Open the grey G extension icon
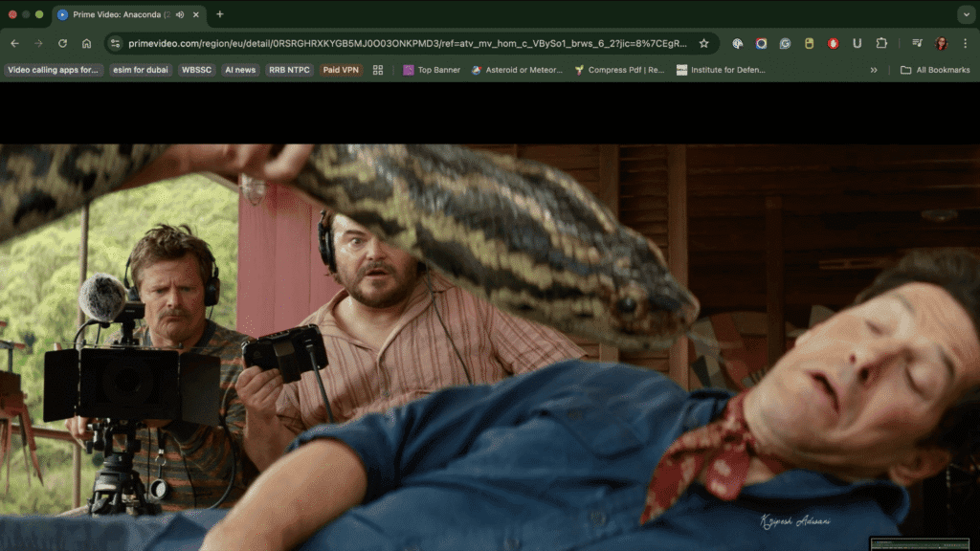 (x=785, y=43)
